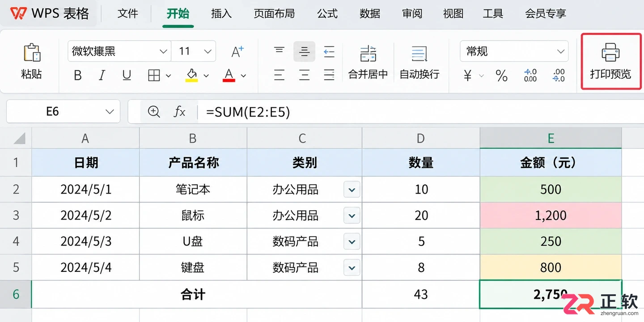The height and width of the screenshot is (322, 644).
Task: Switch to the 页面布局 tab
Action: click(274, 13)
